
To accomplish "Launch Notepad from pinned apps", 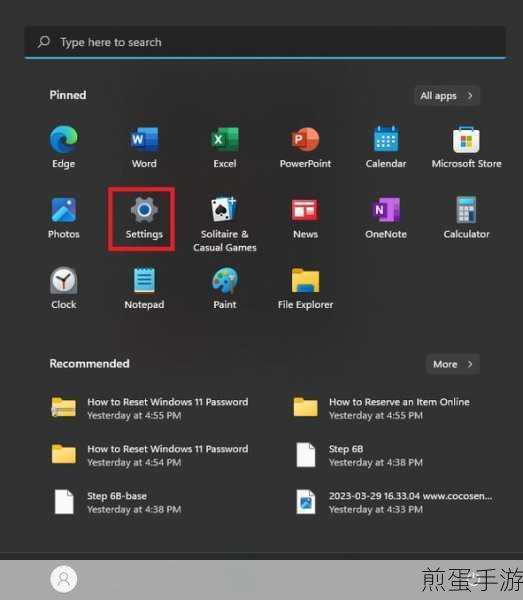I will point(144,288).
